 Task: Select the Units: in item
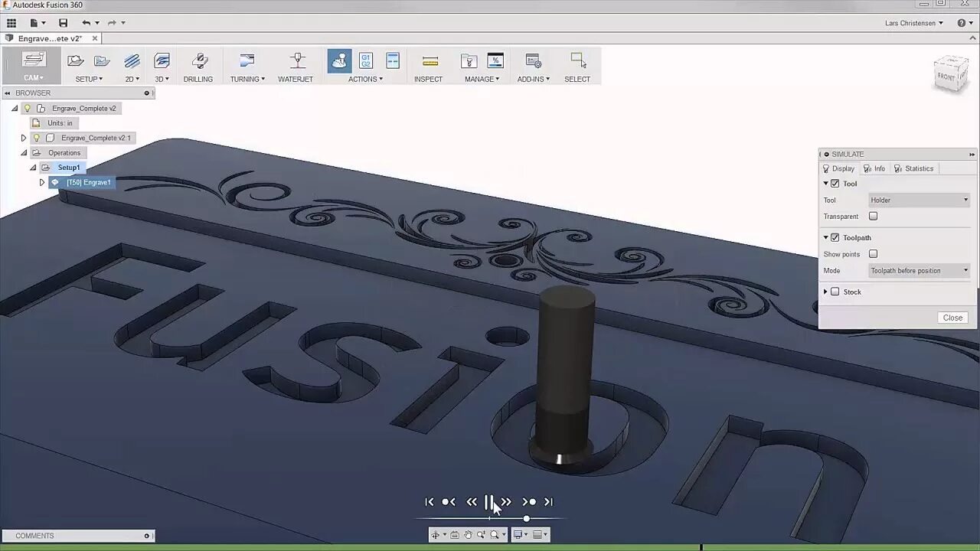60,123
